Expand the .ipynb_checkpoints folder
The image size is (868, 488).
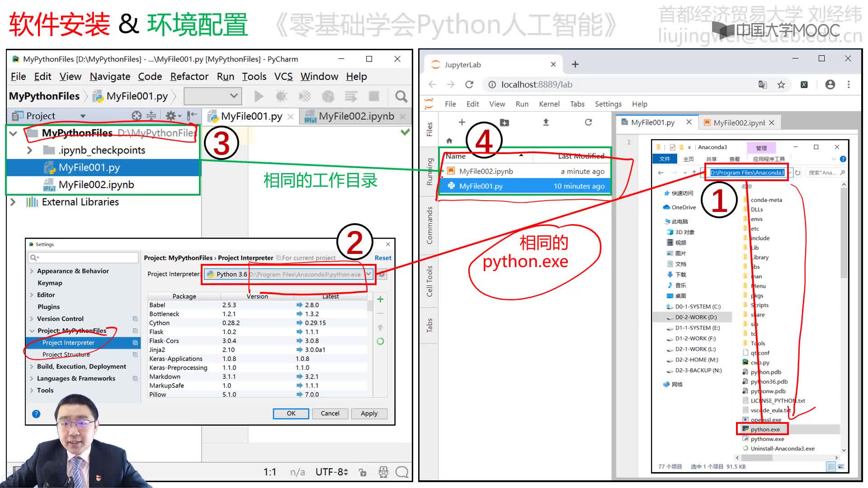(29, 150)
